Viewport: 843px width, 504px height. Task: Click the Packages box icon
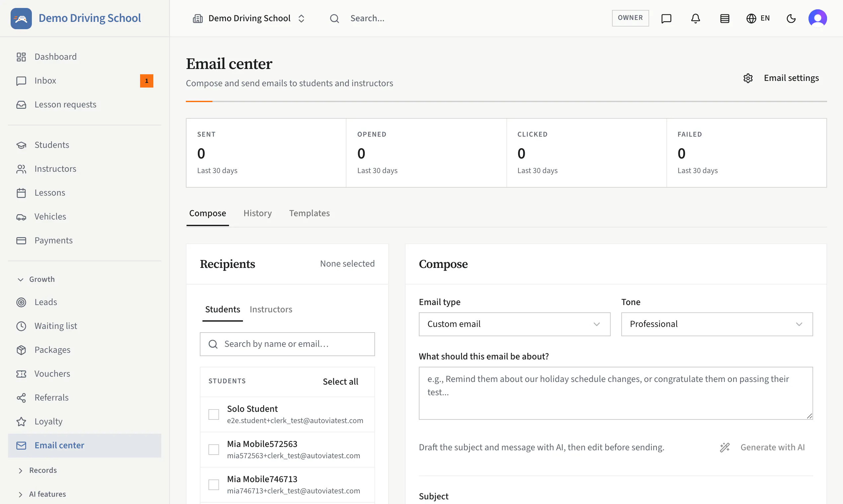coord(21,350)
